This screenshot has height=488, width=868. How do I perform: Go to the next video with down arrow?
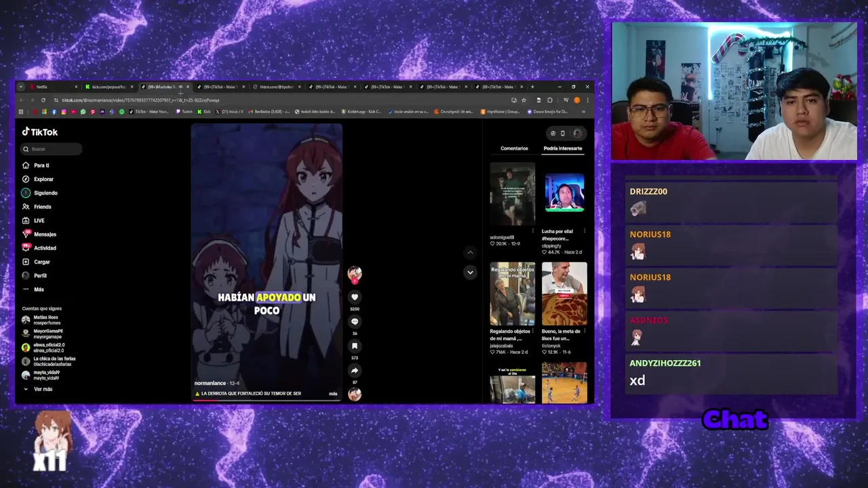point(470,272)
